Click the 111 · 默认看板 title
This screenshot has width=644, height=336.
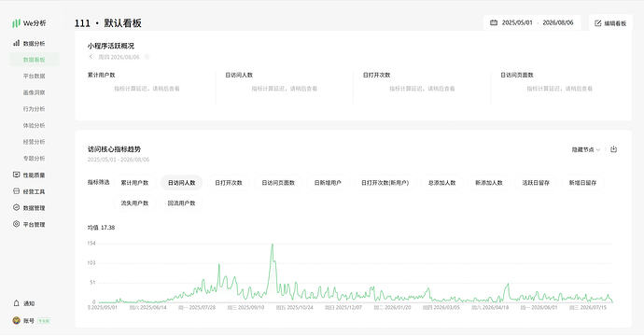pyautogui.click(x=108, y=23)
